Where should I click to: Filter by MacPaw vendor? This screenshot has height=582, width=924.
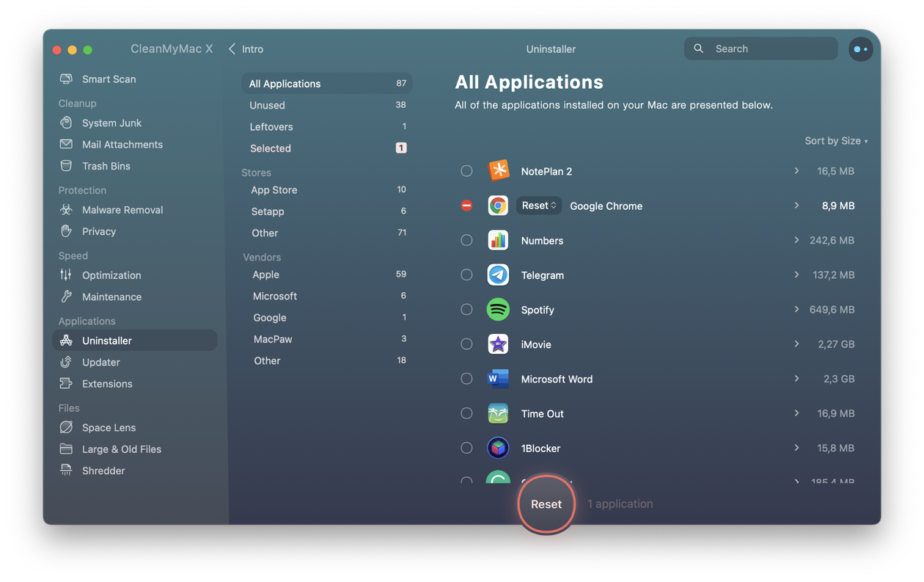pos(327,339)
